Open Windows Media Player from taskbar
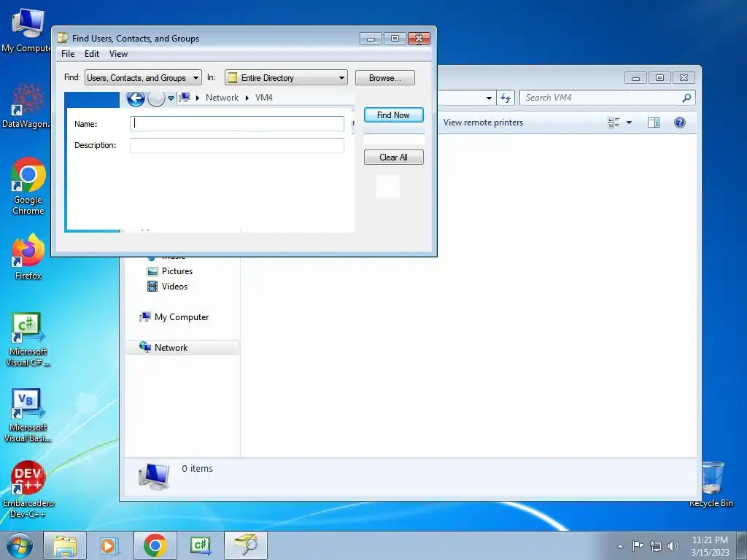This screenshot has width=747, height=560. coord(109,545)
